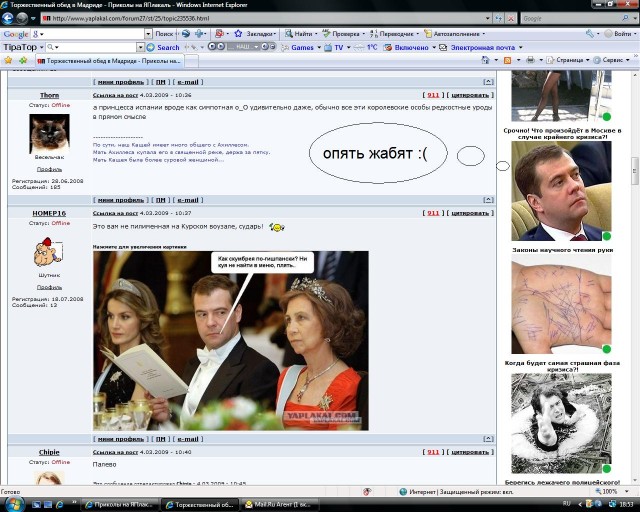The height and width of the screenshot is (512, 640).
Task: Expand the TipaTop search field dropdown
Action: 140,47
